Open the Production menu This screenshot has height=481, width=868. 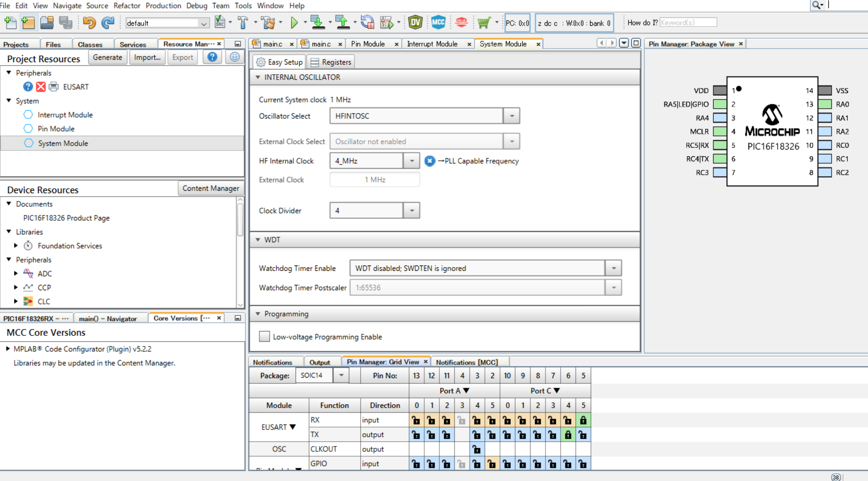click(x=163, y=5)
